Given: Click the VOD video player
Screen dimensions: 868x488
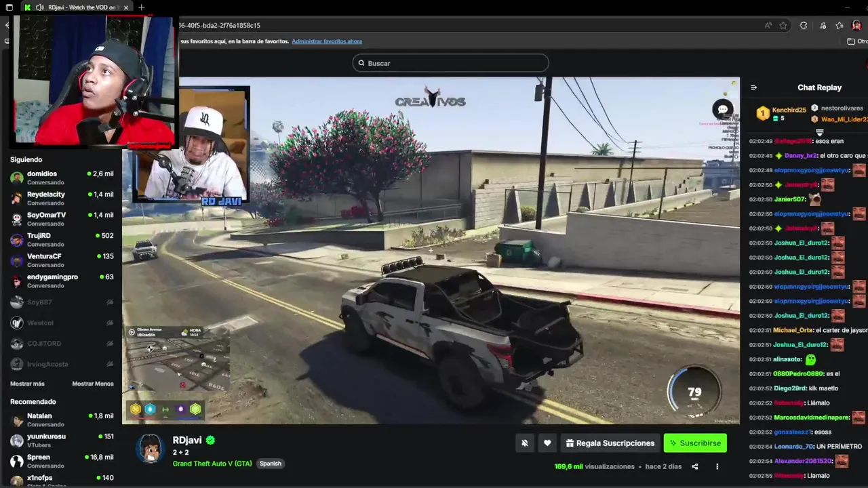Looking at the screenshot, I should click(431, 250).
